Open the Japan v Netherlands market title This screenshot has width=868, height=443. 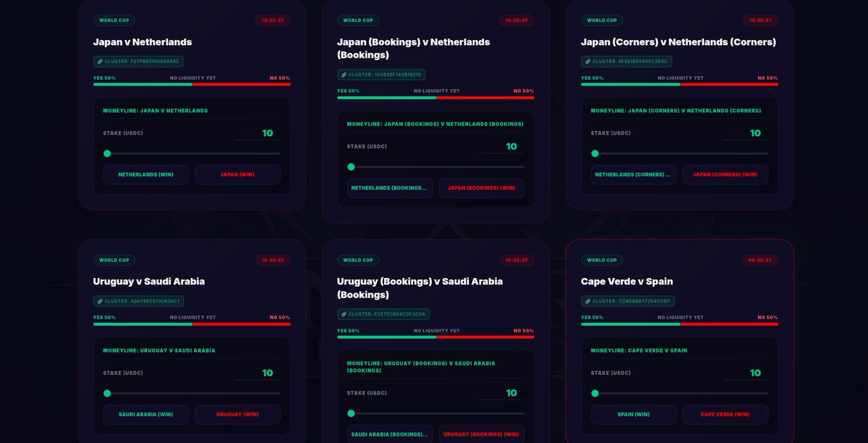tap(142, 42)
